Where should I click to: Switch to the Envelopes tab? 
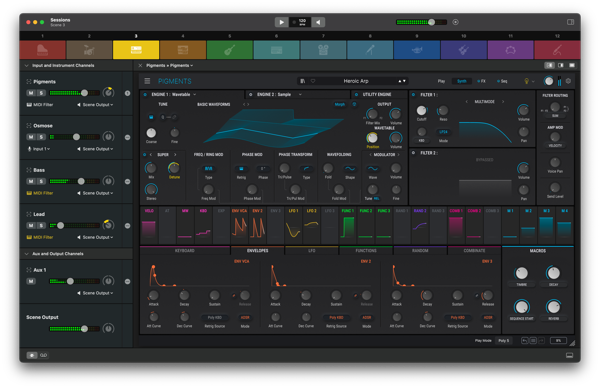pyautogui.click(x=258, y=251)
